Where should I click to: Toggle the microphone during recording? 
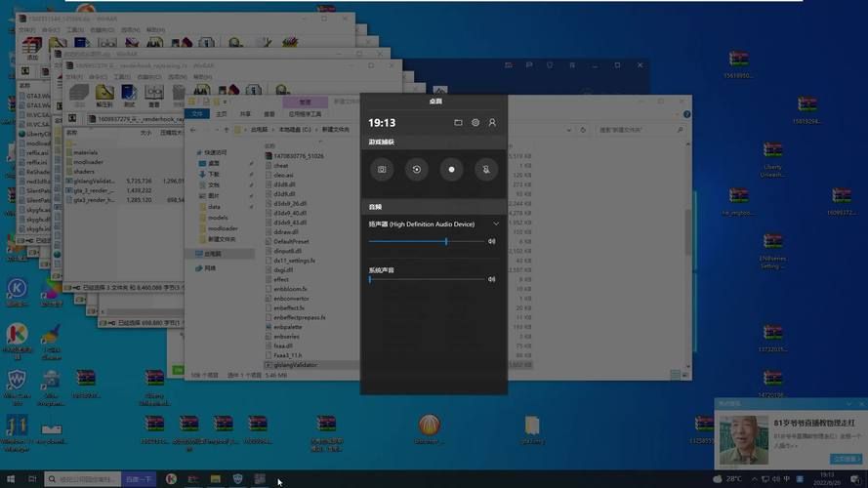click(x=485, y=169)
